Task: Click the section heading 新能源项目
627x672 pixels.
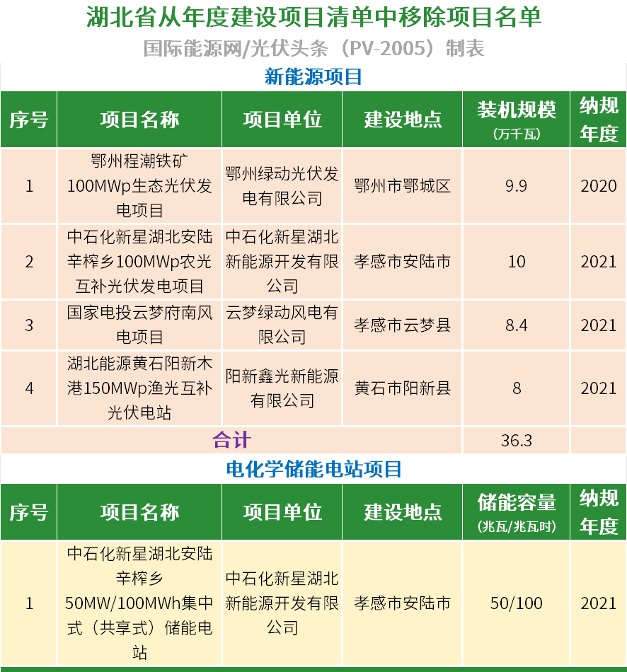Action: point(313,76)
